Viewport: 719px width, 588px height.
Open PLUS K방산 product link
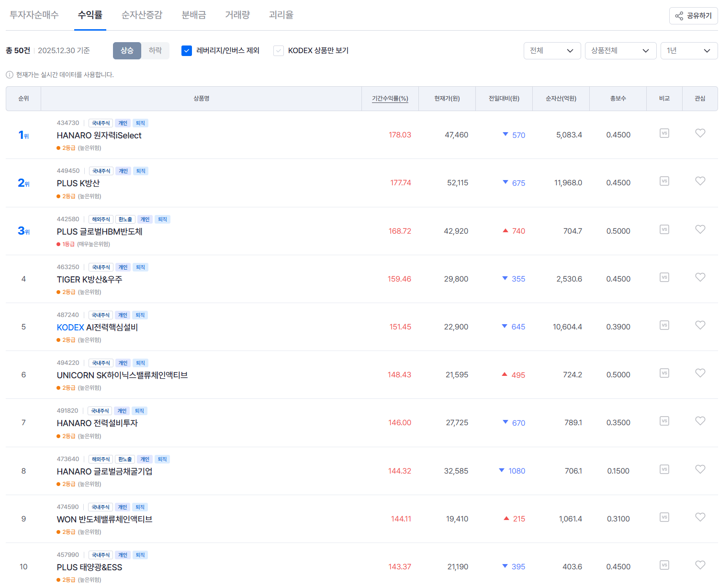click(78, 183)
